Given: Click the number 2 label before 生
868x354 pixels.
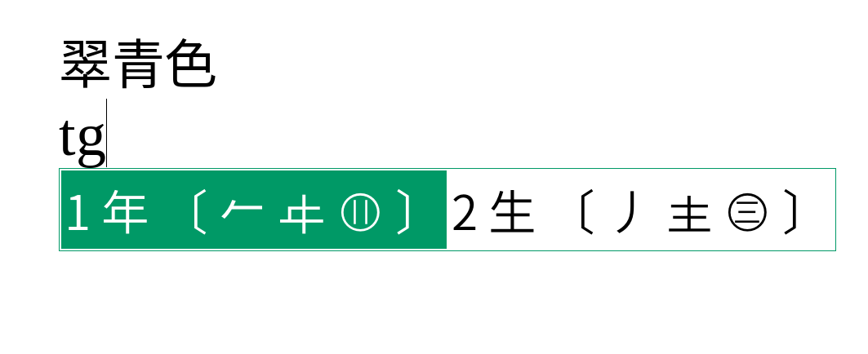Looking at the screenshot, I should 464,212.
